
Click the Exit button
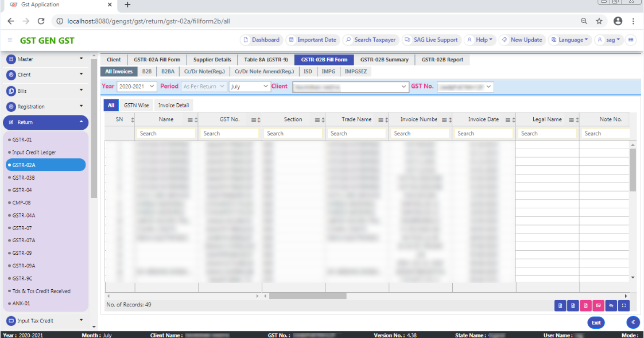pos(596,323)
